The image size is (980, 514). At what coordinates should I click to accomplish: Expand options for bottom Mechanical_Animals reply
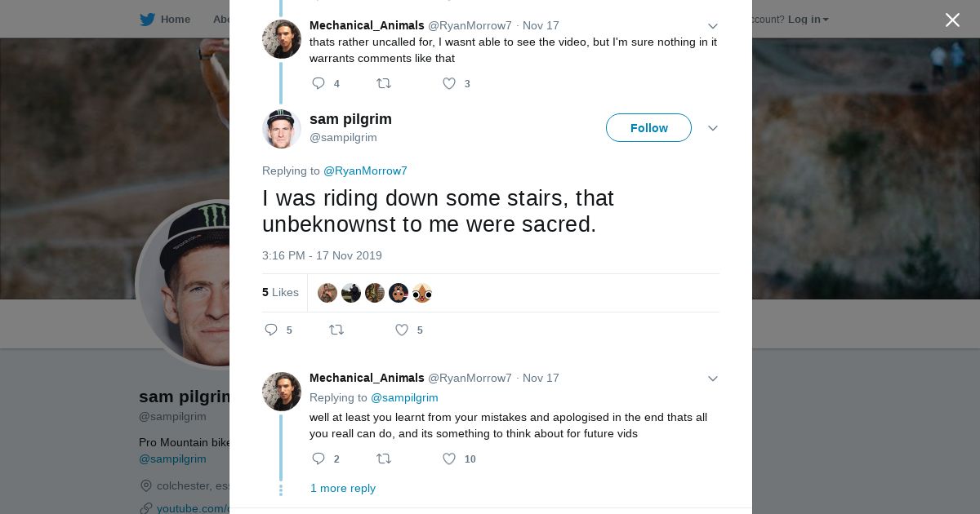pyautogui.click(x=712, y=379)
